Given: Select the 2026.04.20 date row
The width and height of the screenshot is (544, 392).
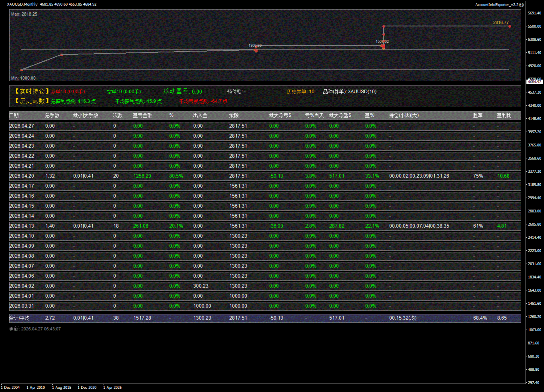Looking at the screenshot, I should pos(22,176).
